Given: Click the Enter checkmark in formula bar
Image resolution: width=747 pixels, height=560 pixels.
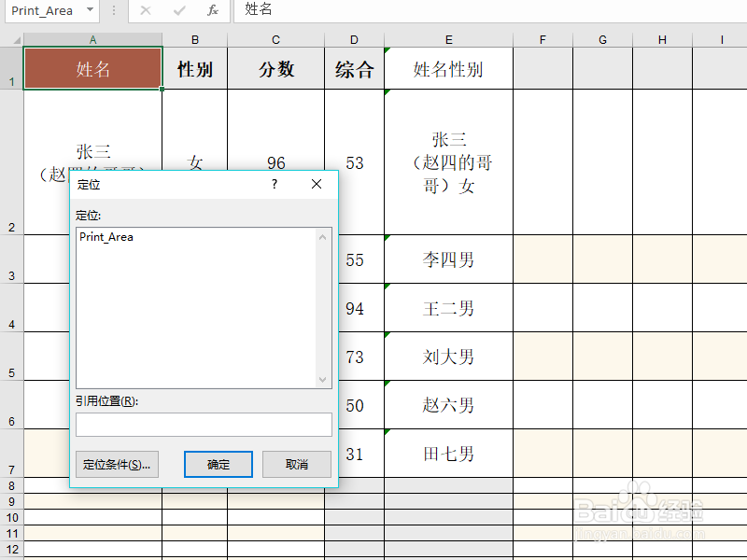Looking at the screenshot, I should (x=177, y=11).
